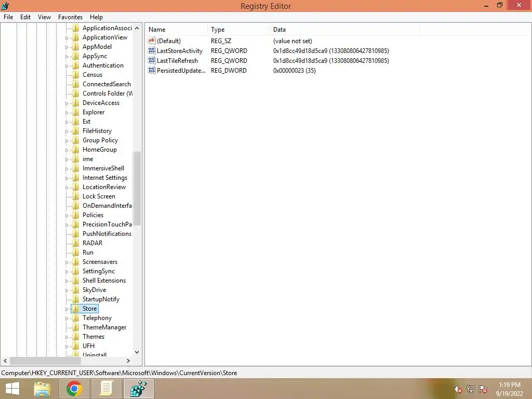Select the ImmersiveShell key

point(103,168)
